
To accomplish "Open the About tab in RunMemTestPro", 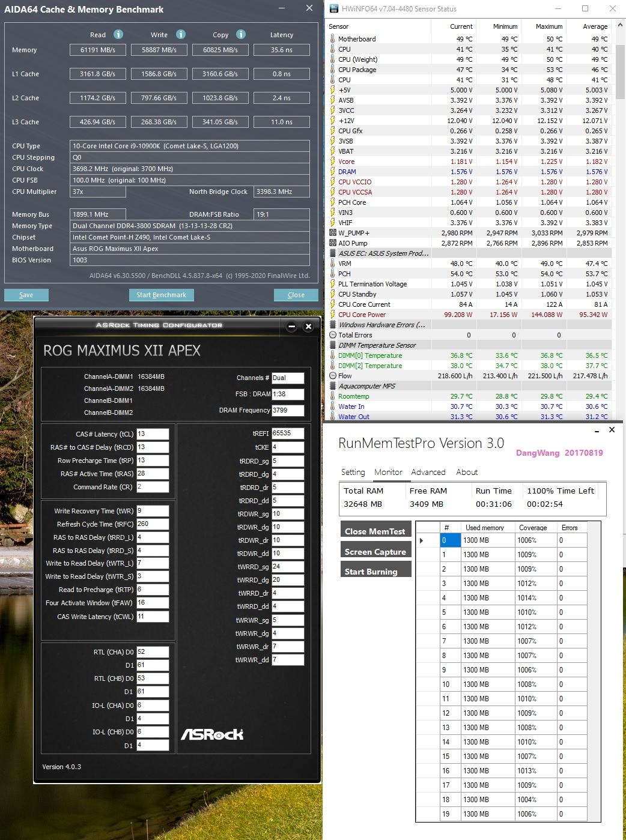I will tap(467, 472).
